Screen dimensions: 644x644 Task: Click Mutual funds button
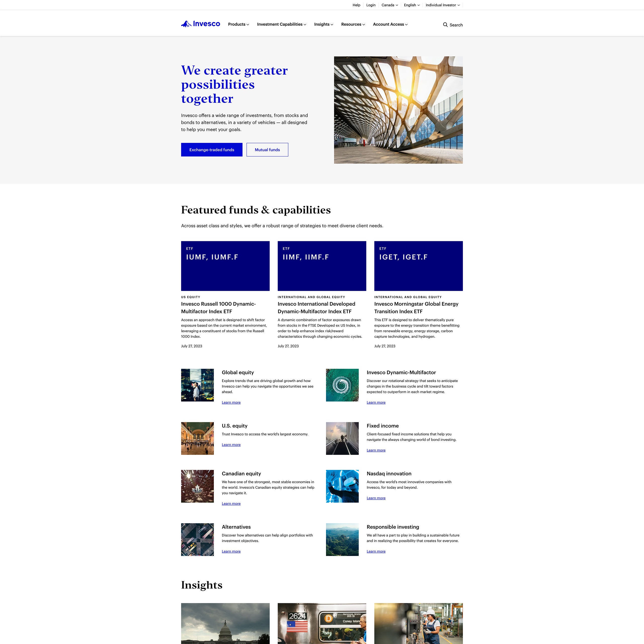click(x=267, y=150)
